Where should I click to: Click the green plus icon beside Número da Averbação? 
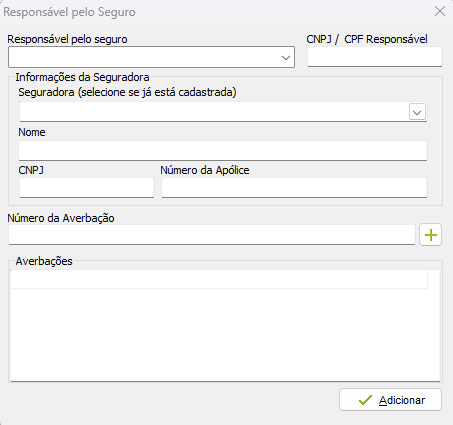pos(430,235)
